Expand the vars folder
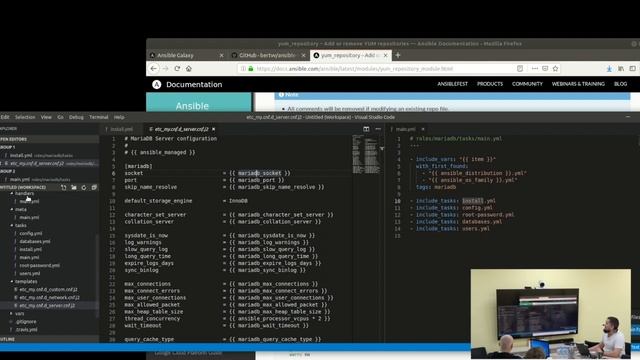Image resolution: width=640 pixels, height=360 pixels. (19, 313)
